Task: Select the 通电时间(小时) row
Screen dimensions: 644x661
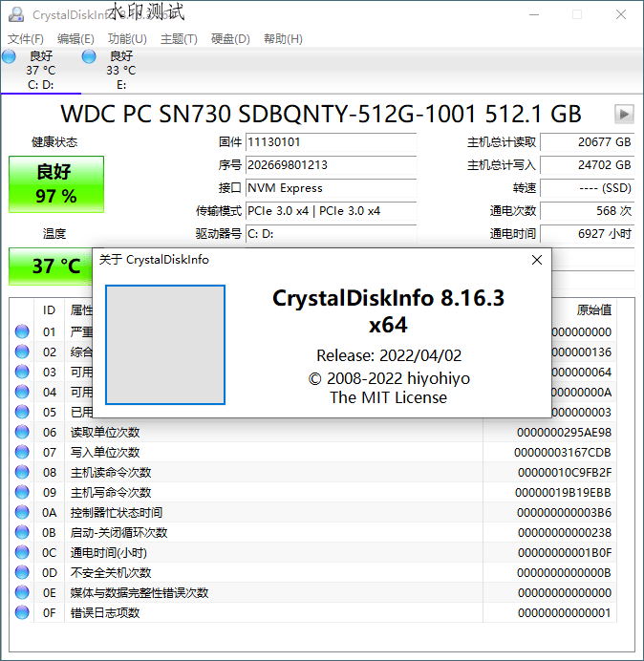Action: (313, 553)
